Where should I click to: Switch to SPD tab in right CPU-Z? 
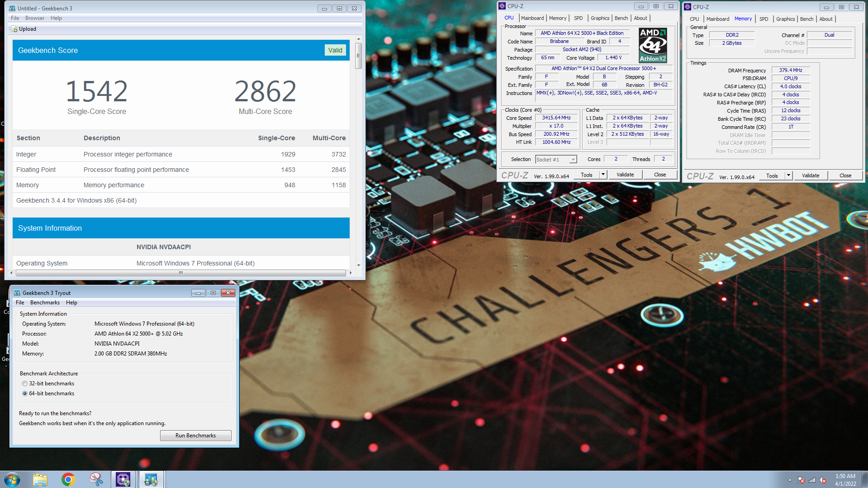pos(764,19)
